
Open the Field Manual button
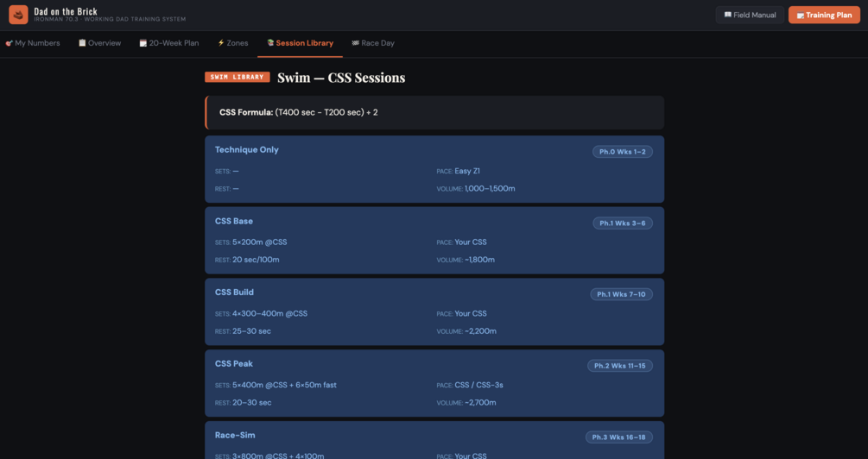coord(750,15)
